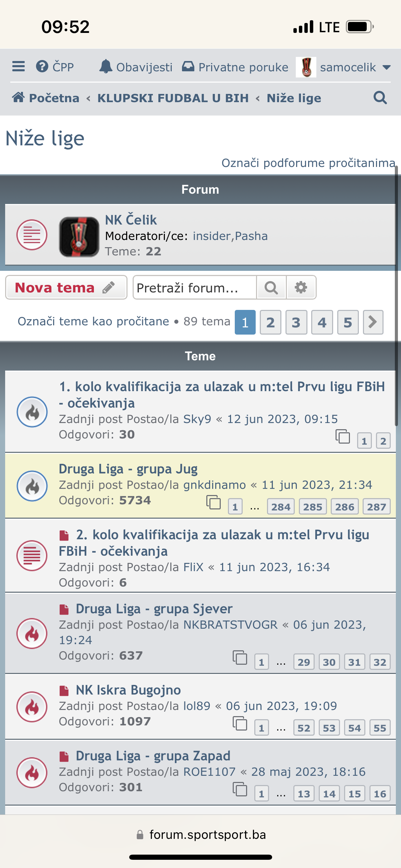Open Obavijesti notifications bell
The image size is (401, 868).
coord(136,67)
